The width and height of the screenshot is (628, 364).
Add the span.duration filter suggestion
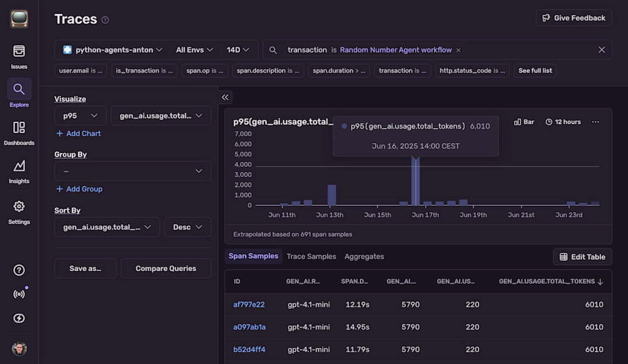339,70
